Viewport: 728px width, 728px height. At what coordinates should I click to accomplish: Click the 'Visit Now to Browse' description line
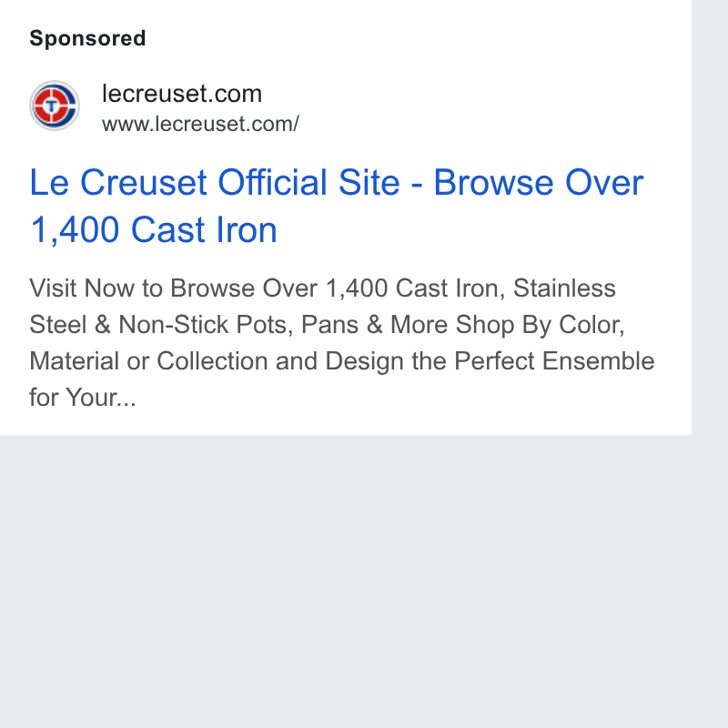pyautogui.click(x=322, y=288)
